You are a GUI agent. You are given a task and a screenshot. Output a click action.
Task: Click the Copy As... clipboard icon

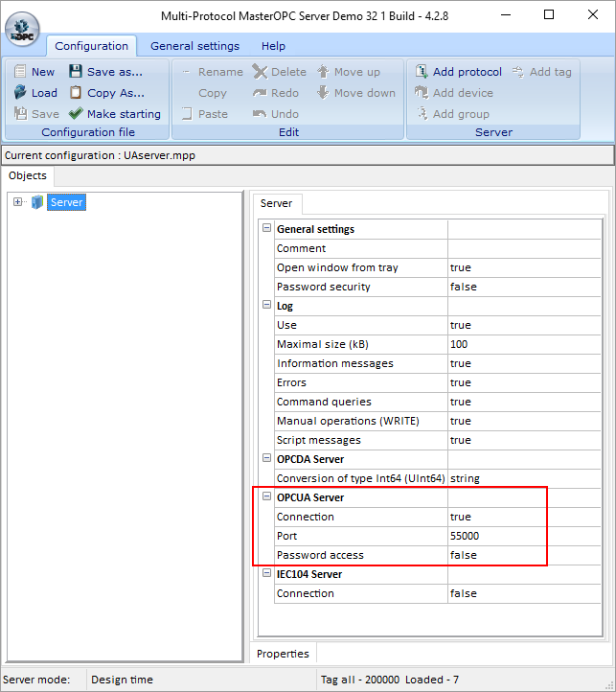click(x=76, y=92)
